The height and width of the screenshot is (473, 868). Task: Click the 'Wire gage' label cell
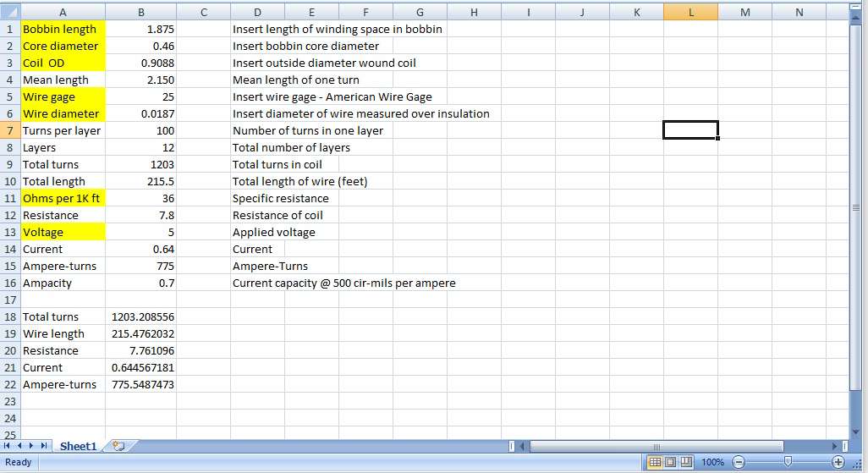[63, 97]
